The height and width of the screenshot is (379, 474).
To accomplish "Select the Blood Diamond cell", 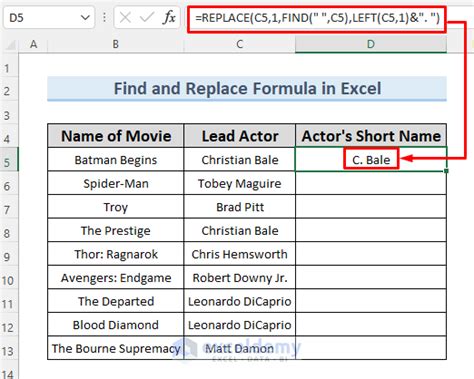I will coord(116,325).
